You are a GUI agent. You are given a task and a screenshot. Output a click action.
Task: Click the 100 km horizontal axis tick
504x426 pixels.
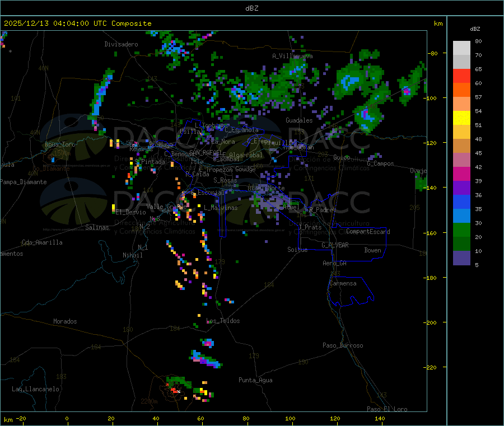coord(290,418)
